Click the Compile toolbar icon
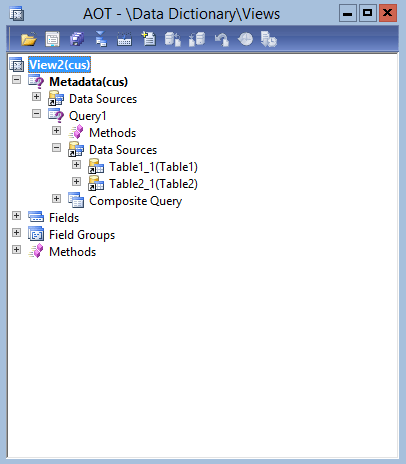The image size is (406, 464). (x=124, y=39)
